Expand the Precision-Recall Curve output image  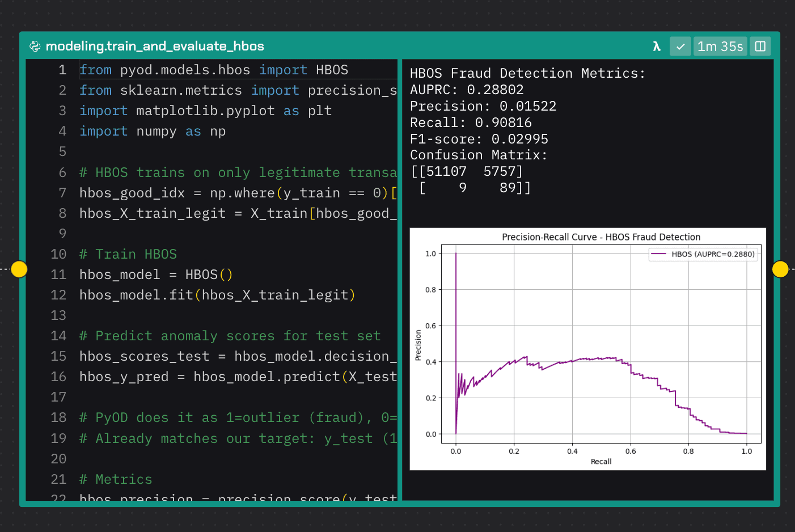click(x=588, y=349)
